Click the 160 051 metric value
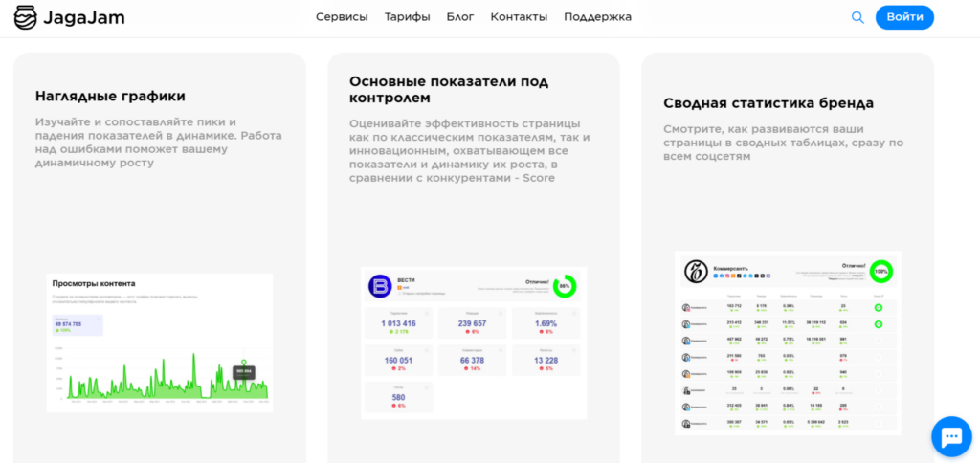The image size is (980, 463). click(x=398, y=361)
